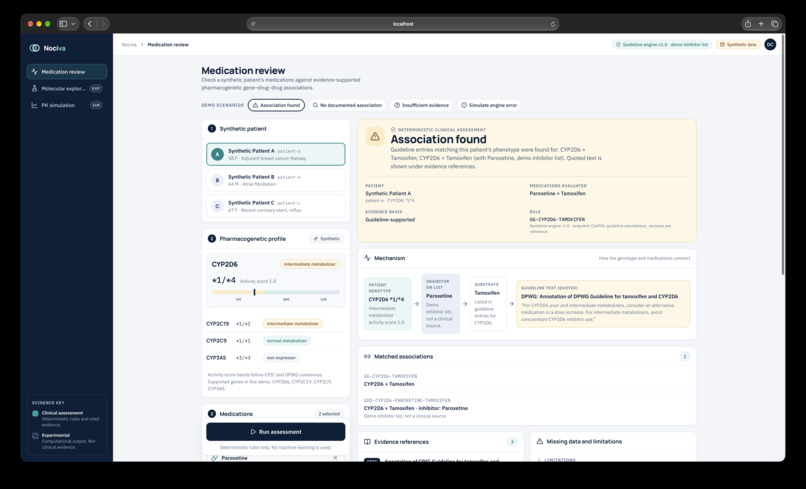
Task: Open Medication review in the sidebar
Action: tap(67, 71)
